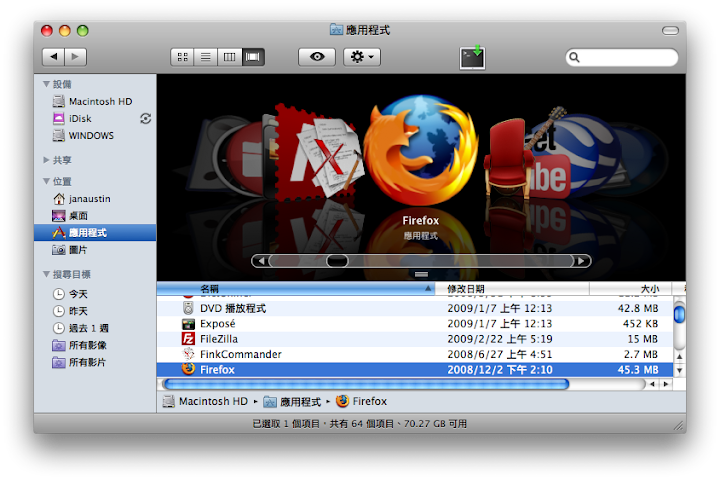Image resolution: width=720 pixels, height=480 pixels.
Task: Open the gear Action menu
Action: pos(362,57)
